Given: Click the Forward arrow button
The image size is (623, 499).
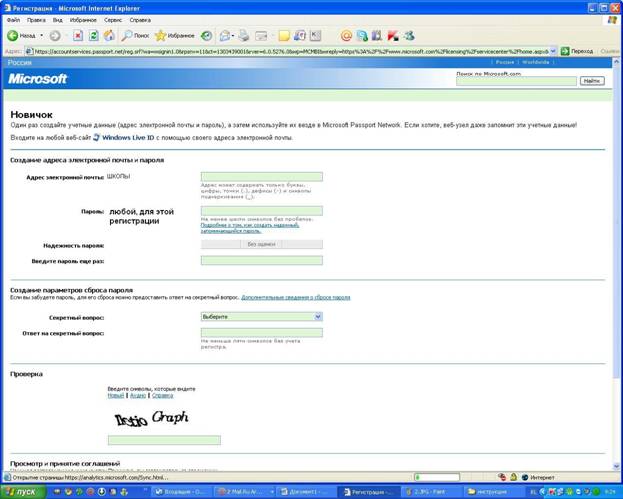Looking at the screenshot, I should tap(55, 36).
